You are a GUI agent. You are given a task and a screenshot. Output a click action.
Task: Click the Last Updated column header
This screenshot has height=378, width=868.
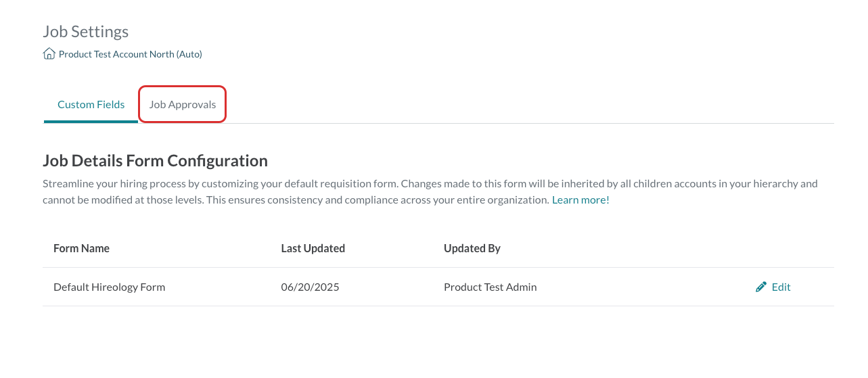(313, 248)
